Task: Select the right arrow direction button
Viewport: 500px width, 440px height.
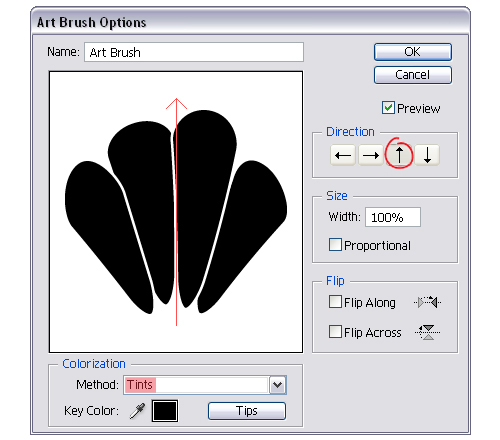Action: tap(371, 155)
